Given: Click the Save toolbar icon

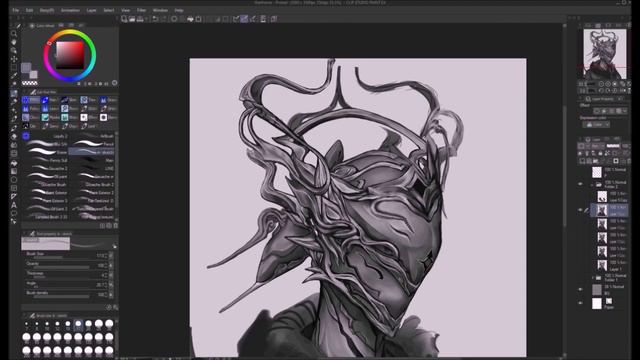Looking at the screenshot, I should (140, 19).
